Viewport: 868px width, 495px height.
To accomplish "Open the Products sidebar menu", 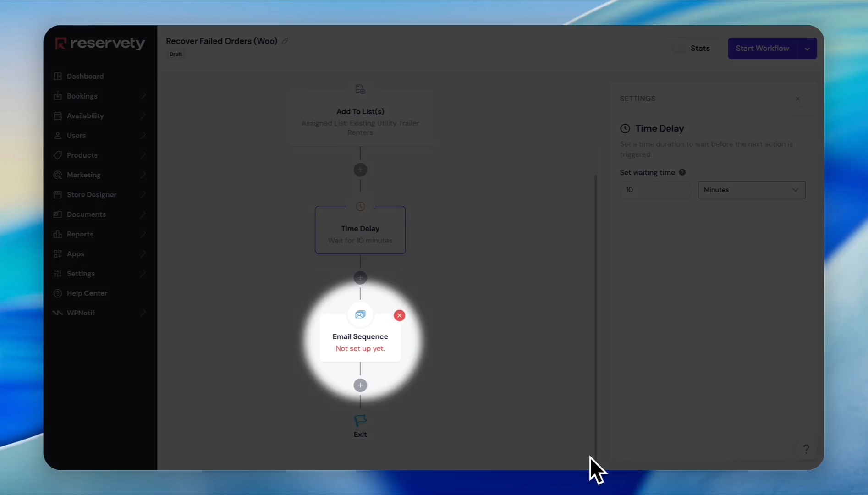I will pos(100,155).
